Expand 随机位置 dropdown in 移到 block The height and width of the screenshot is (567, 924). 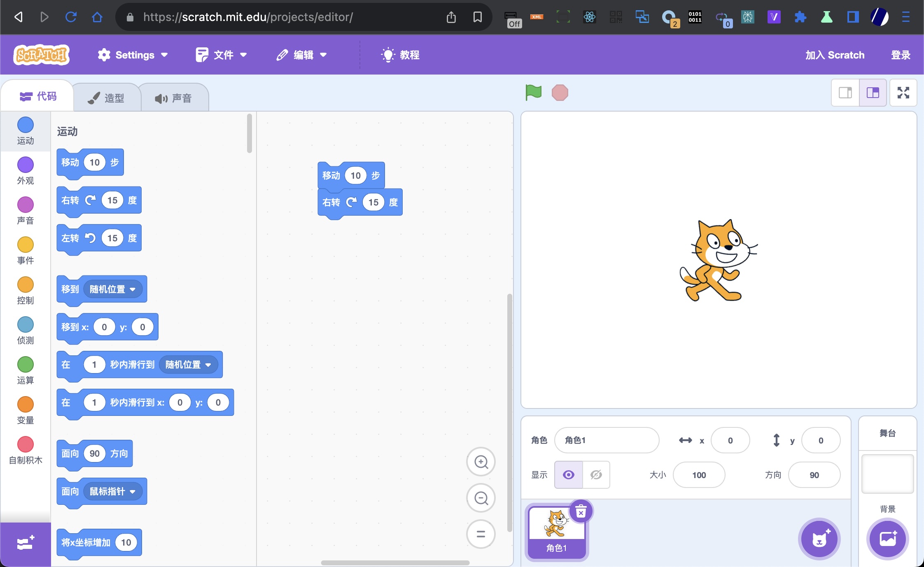click(x=113, y=289)
